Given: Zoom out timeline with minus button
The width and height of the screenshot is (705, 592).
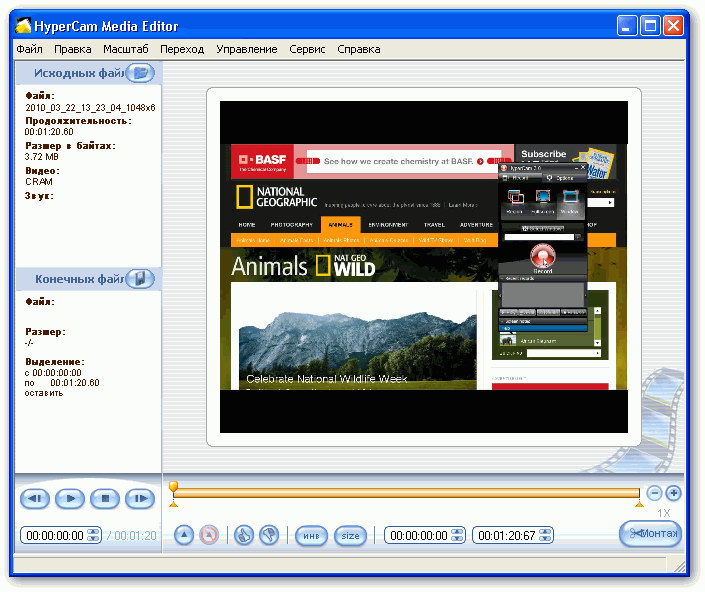Looking at the screenshot, I should pos(655,493).
